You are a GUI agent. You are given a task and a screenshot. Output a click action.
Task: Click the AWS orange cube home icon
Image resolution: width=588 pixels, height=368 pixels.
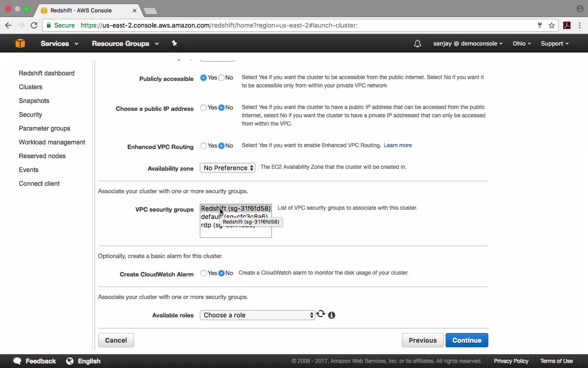point(20,43)
